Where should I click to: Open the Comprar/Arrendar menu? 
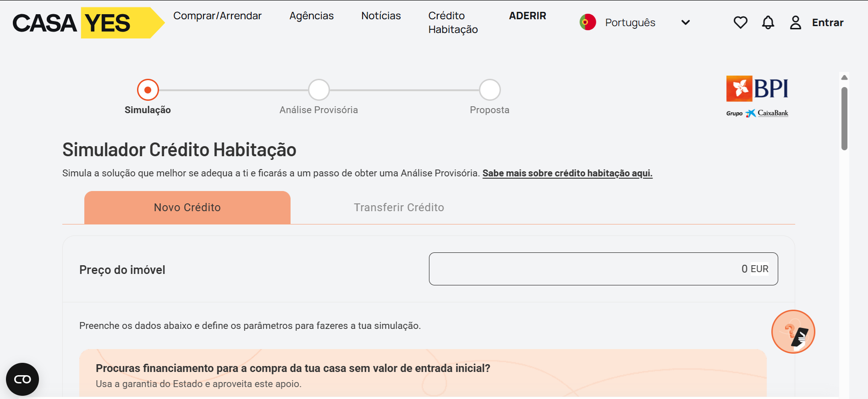(x=217, y=16)
